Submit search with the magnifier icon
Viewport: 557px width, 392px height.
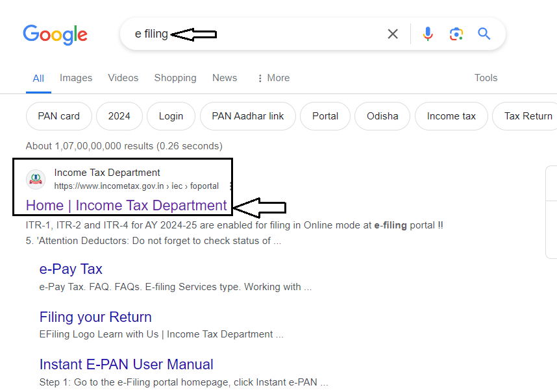[484, 34]
